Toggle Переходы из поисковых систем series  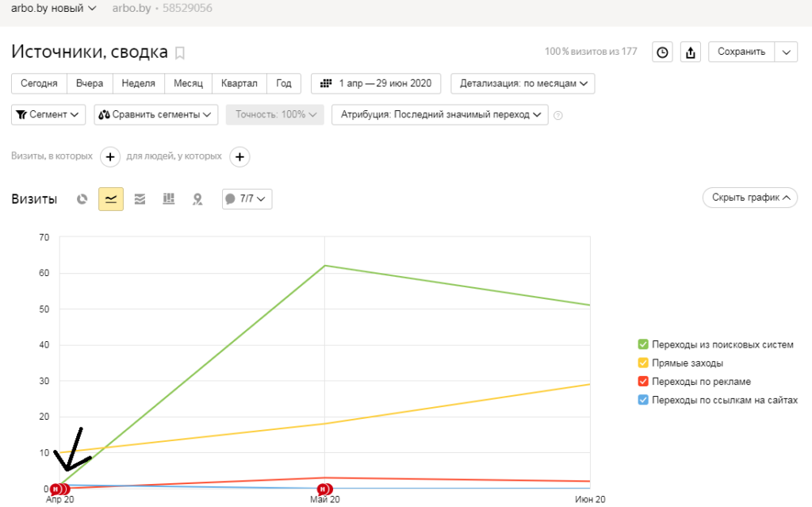(643, 344)
